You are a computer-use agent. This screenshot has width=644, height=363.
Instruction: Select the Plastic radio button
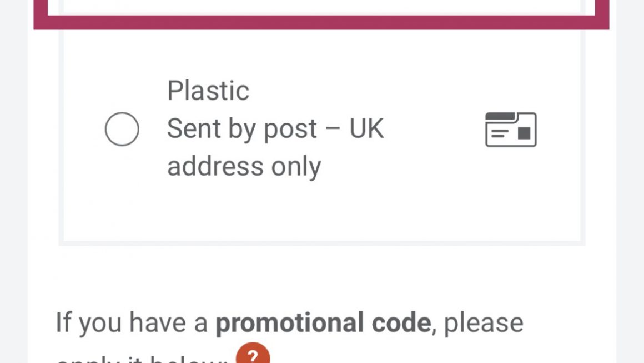pos(122,129)
